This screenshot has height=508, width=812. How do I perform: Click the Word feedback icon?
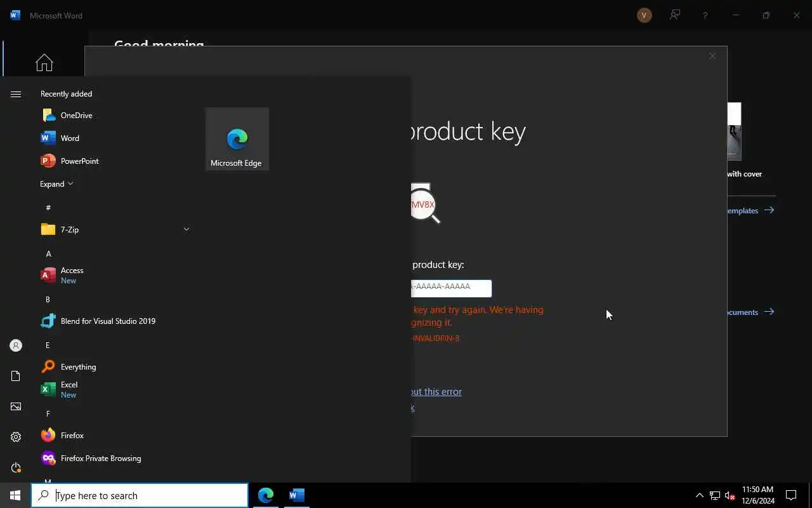(x=675, y=15)
